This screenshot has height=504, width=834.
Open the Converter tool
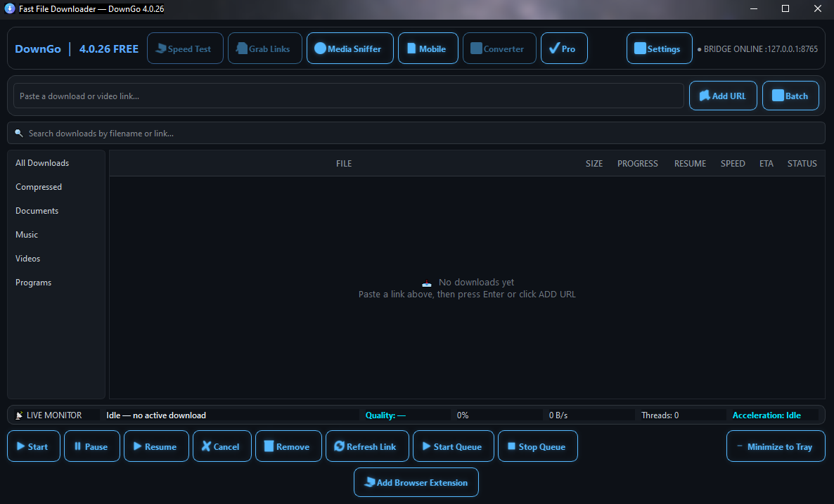(499, 49)
